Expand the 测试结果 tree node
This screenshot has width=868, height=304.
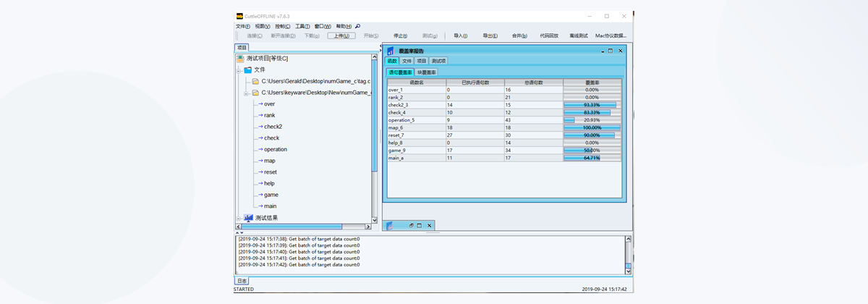(x=239, y=218)
